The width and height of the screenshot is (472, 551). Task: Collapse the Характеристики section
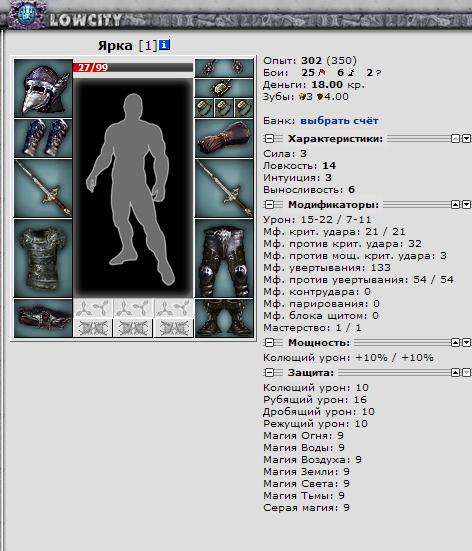(269, 139)
